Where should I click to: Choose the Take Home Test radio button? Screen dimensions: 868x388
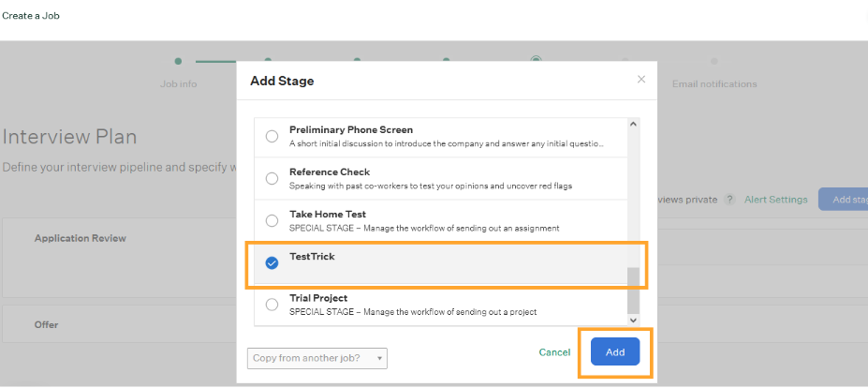[x=272, y=221]
